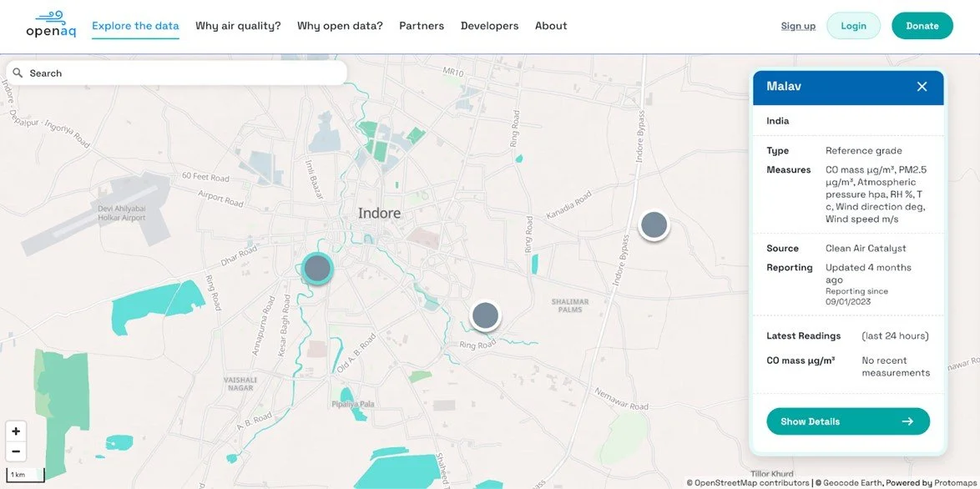Select station marker near Ring Road south

485,316
